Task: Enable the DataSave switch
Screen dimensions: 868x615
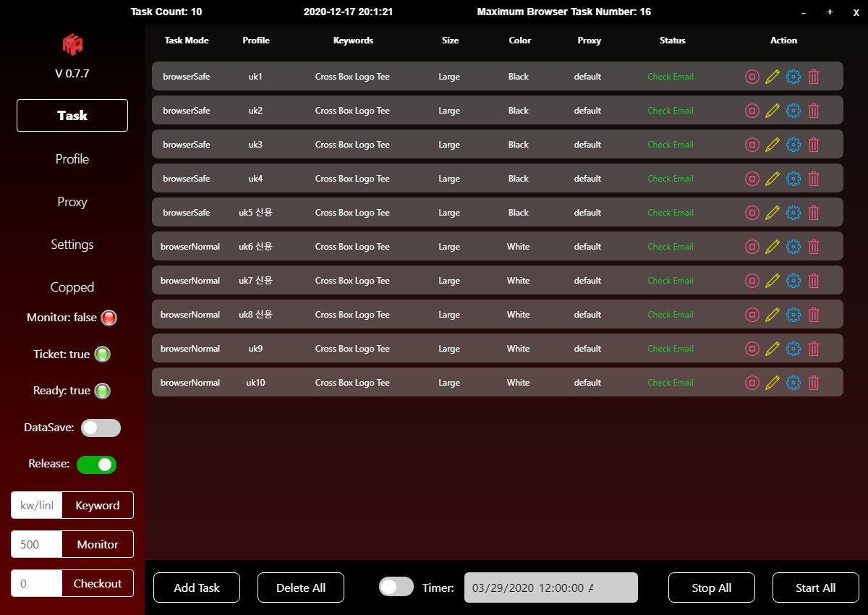Action: click(101, 428)
